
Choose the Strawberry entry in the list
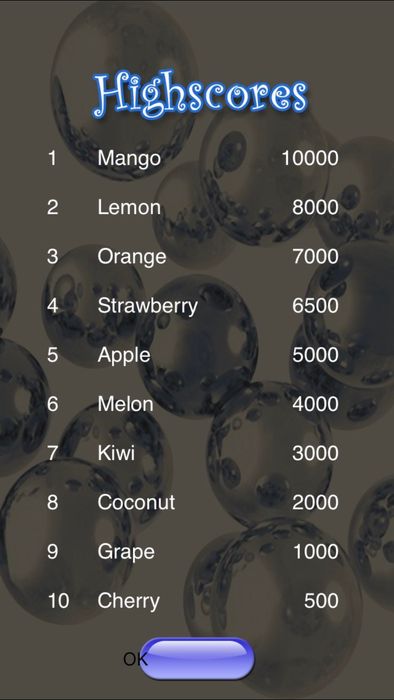pos(147,307)
